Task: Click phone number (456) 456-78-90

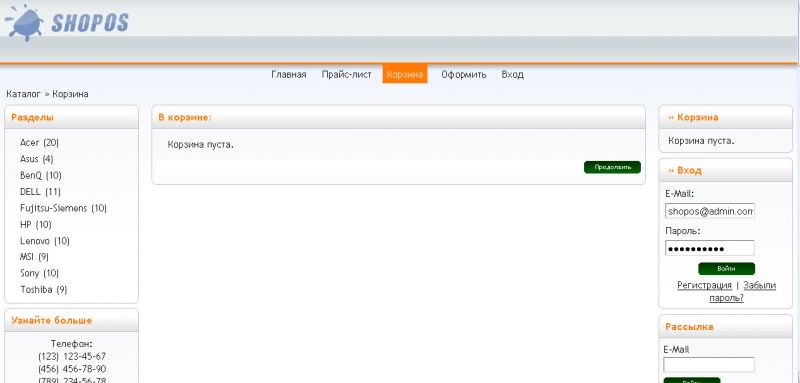Action: 72,369
